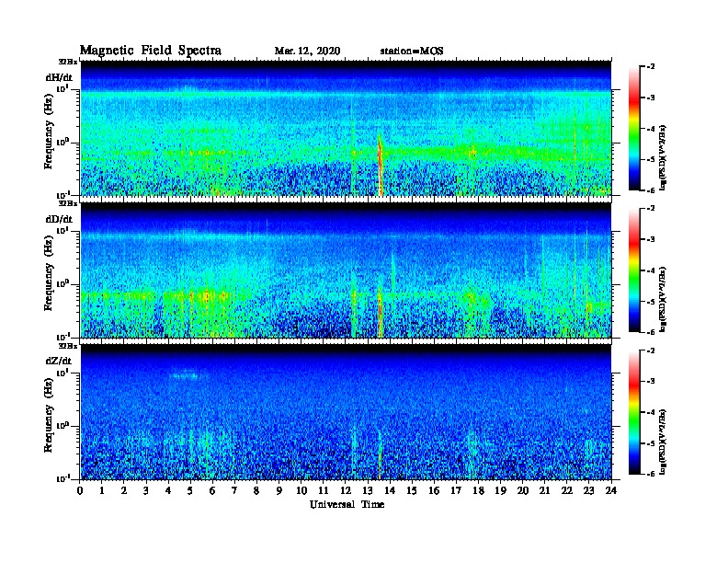This screenshot has height=563, width=728.
Task: Click the '-4' value on the dD/dt color bar
Action: 651,270
